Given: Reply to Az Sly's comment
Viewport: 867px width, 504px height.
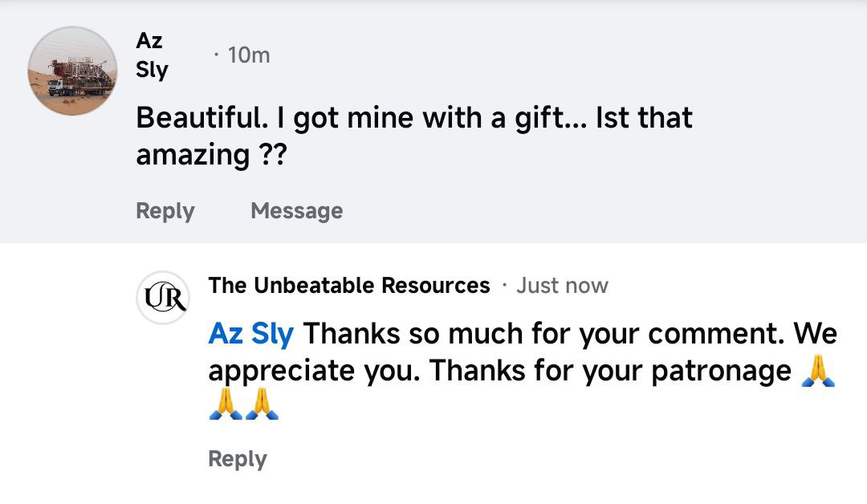Looking at the screenshot, I should pyautogui.click(x=165, y=211).
